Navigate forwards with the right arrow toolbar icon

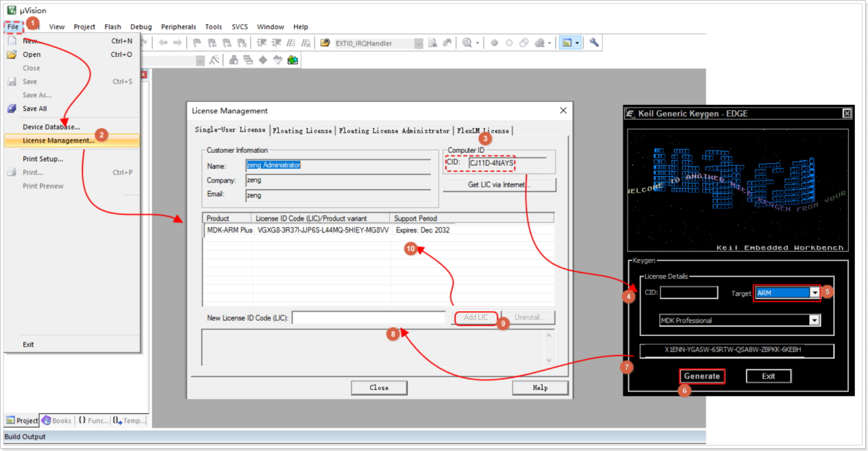tap(177, 42)
